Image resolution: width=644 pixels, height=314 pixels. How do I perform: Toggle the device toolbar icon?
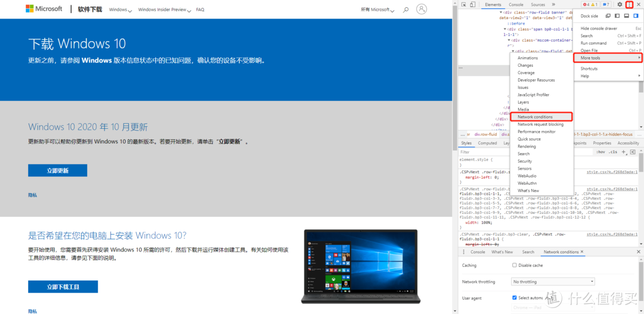[x=472, y=5]
